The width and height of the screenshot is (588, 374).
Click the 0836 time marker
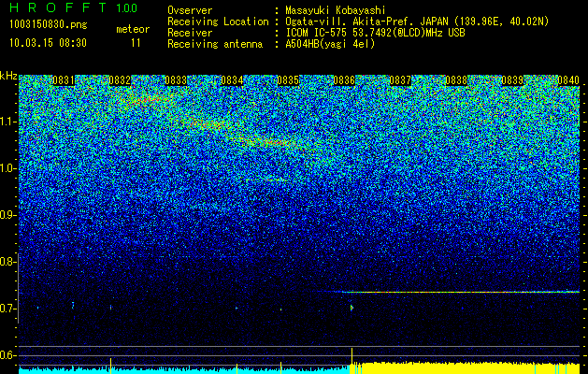(x=344, y=80)
